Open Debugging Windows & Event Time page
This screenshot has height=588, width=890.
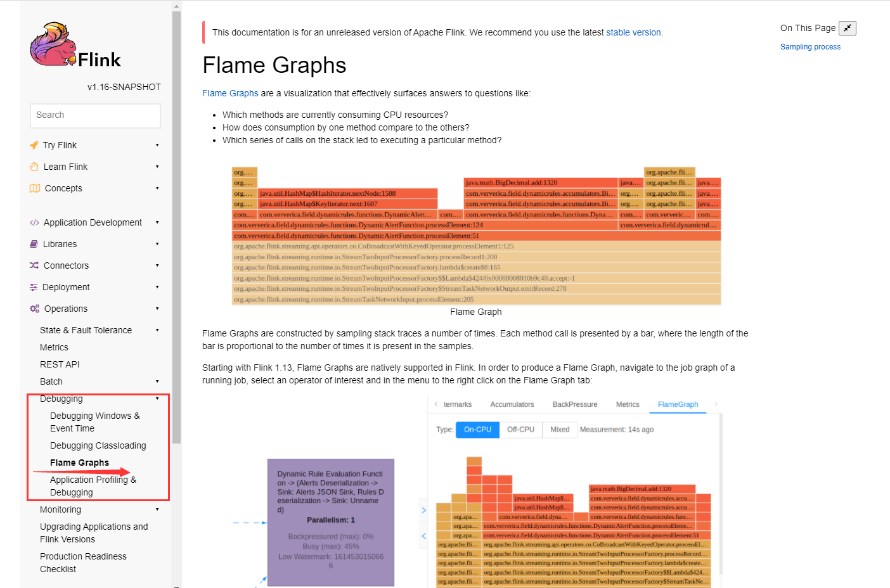(95, 422)
